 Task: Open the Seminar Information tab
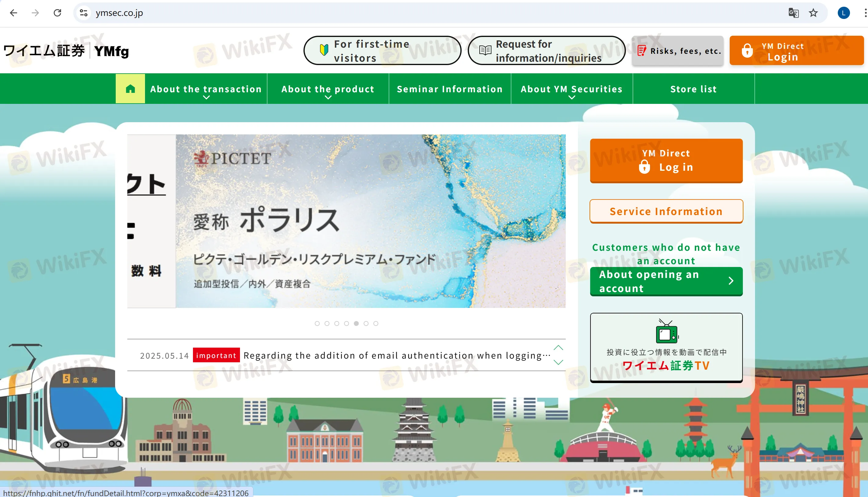tap(450, 89)
